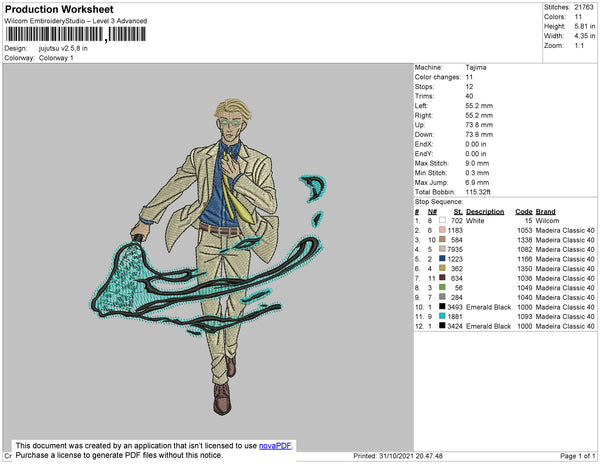Click 'Wilcom EmbroideryStudio – Level 3 Advanced' text
600x464 pixels.
tap(76, 21)
